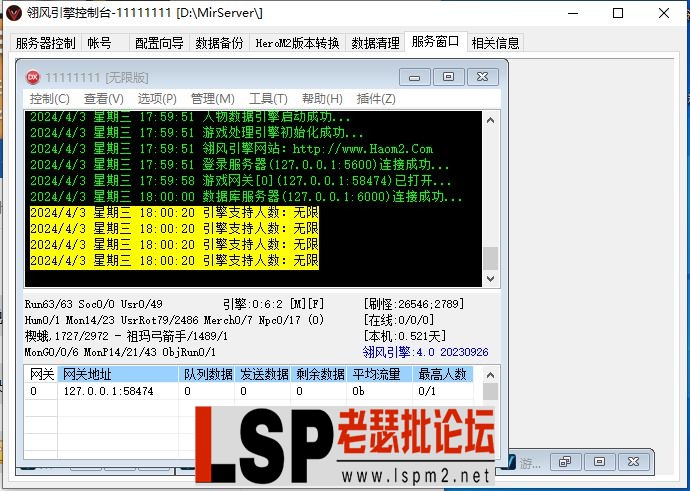Click the [刷怪:26546;2789] status text
The image size is (690, 491).
pos(414,304)
